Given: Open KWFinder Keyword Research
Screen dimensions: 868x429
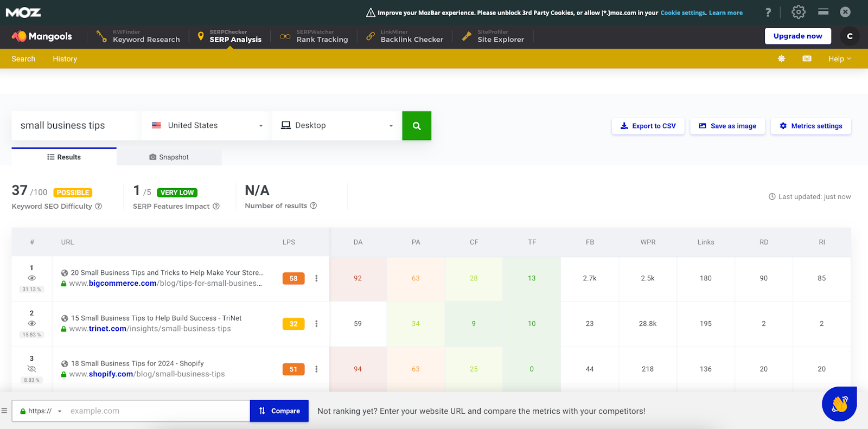Looking at the screenshot, I should pyautogui.click(x=138, y=36).
